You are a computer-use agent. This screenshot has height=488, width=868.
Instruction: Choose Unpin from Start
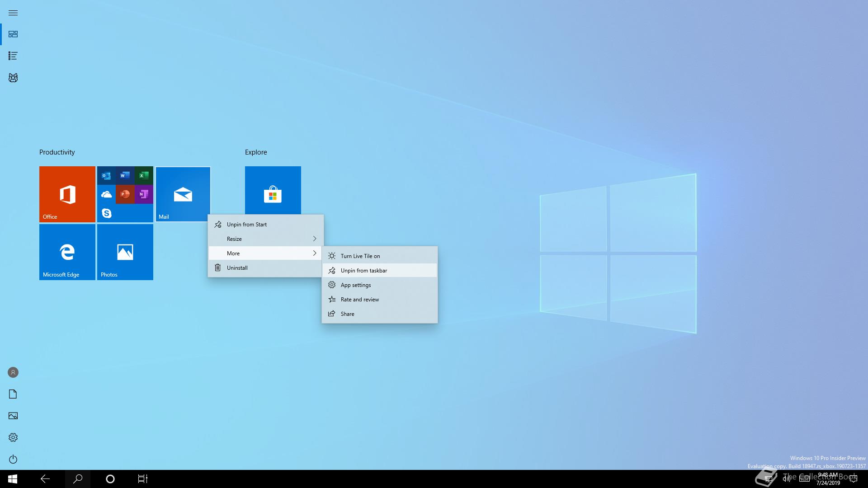[x=266, y=225]
